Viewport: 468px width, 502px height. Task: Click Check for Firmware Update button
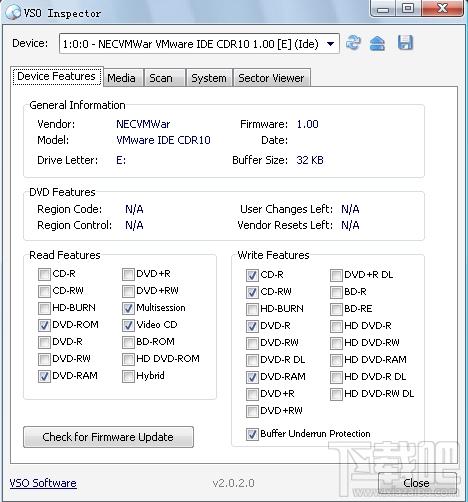point(108,437)
